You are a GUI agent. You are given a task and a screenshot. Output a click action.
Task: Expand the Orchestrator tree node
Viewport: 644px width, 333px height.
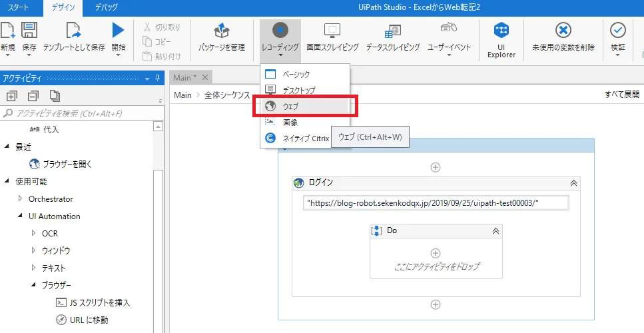tap(21, 198)
